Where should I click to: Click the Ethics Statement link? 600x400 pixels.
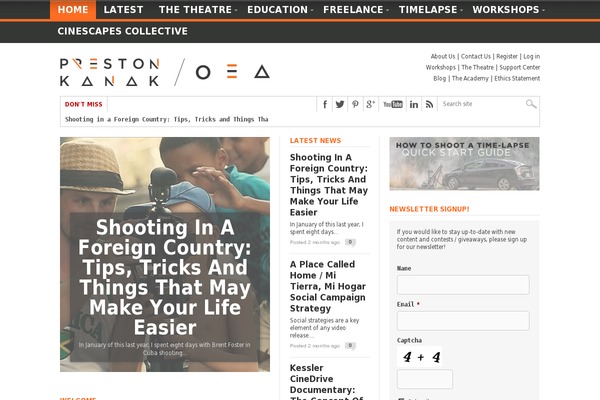[515, 78]
